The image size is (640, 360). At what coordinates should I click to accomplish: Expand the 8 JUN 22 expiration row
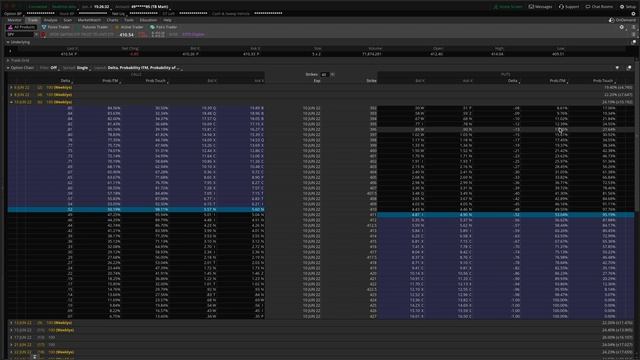tap(11, 95)
